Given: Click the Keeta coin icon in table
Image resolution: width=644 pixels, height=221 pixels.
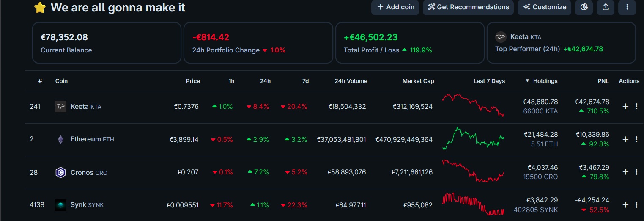Looking at the screenshot, I should tap(60, 107).
